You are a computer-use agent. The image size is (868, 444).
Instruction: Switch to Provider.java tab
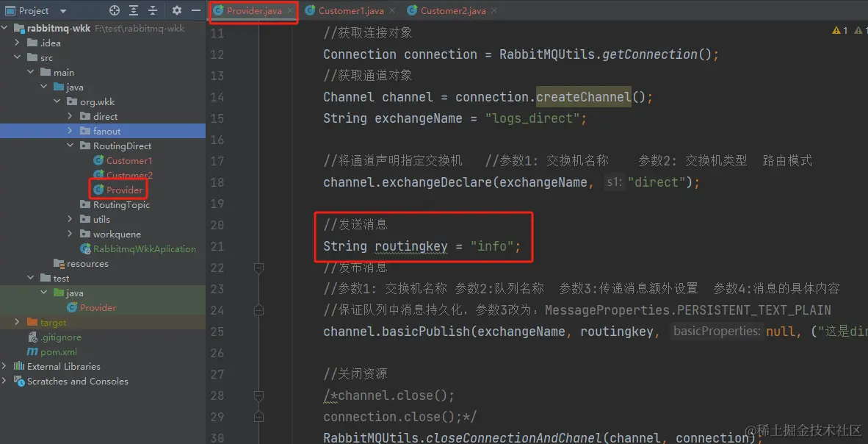click(254, 10)
